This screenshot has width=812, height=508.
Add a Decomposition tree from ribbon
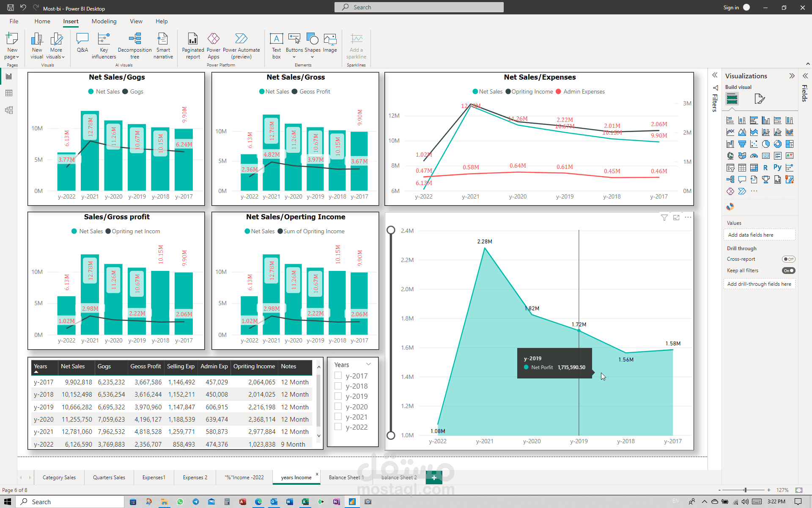point(134,46)
